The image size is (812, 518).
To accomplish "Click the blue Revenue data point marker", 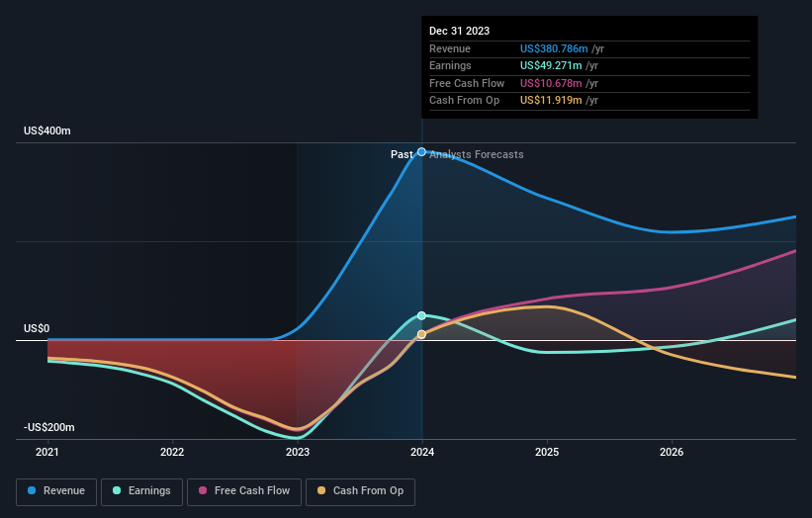I will (x=421, y=151).
